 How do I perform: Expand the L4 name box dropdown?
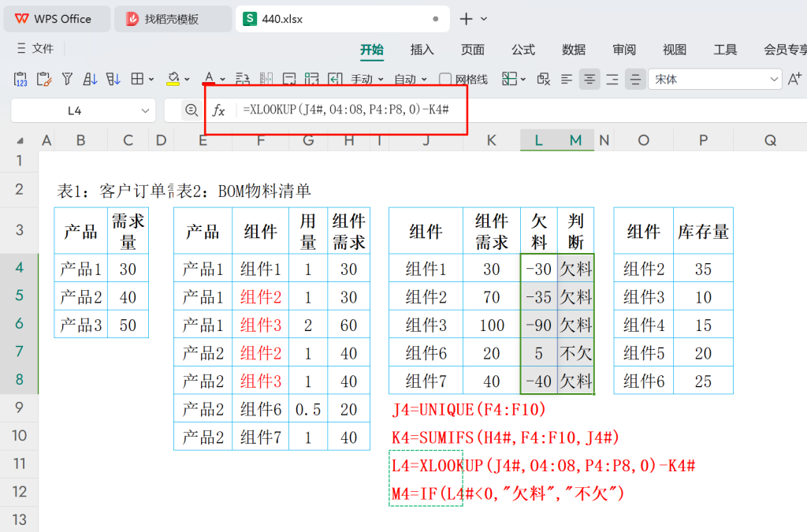pyautogui.click(x=145, y=110)
